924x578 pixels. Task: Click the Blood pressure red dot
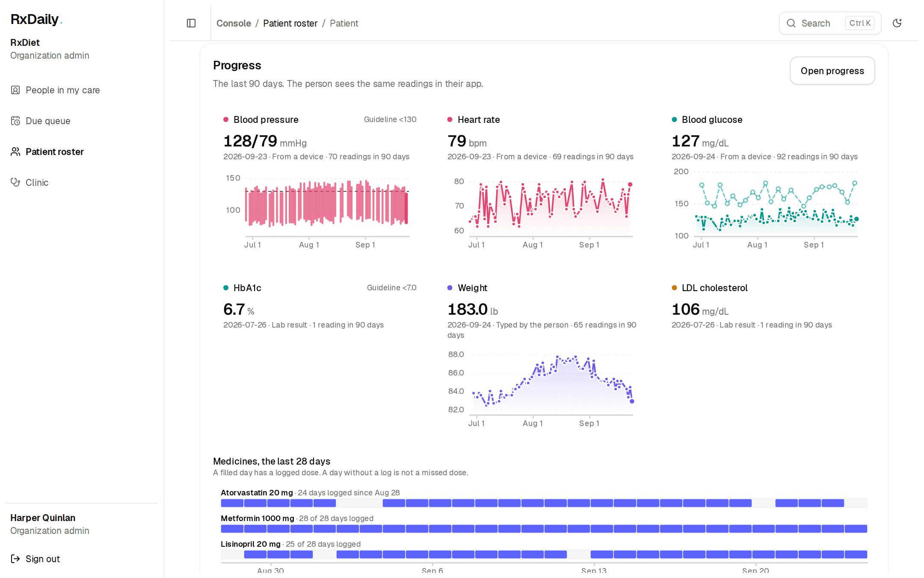pos(226,119)
